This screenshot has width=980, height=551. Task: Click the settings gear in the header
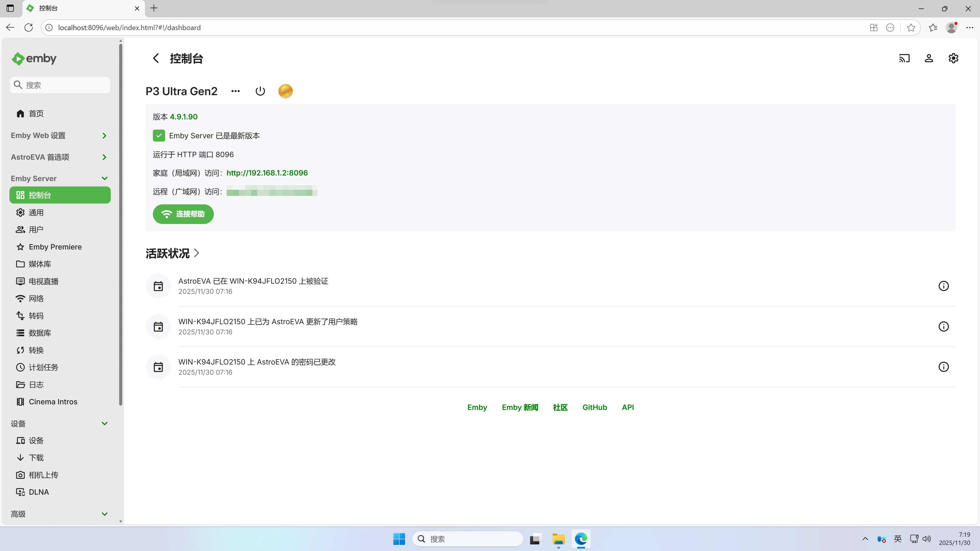click(953, 58)
